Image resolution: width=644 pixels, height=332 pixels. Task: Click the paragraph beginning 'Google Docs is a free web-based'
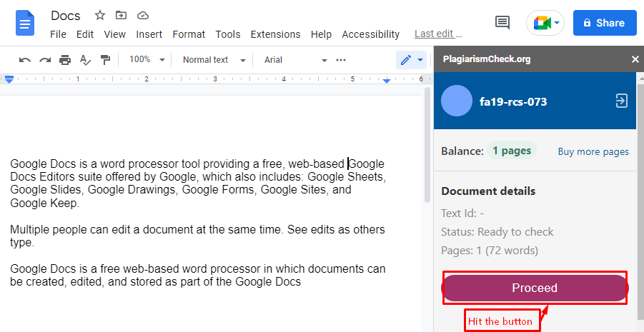[x=197, y=275]
